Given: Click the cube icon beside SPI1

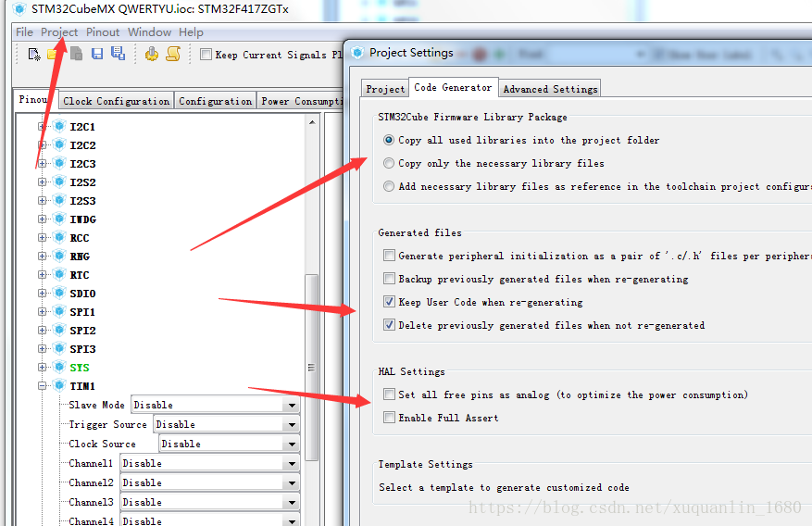Looking at the screenshot, I should tap(59, 312).
